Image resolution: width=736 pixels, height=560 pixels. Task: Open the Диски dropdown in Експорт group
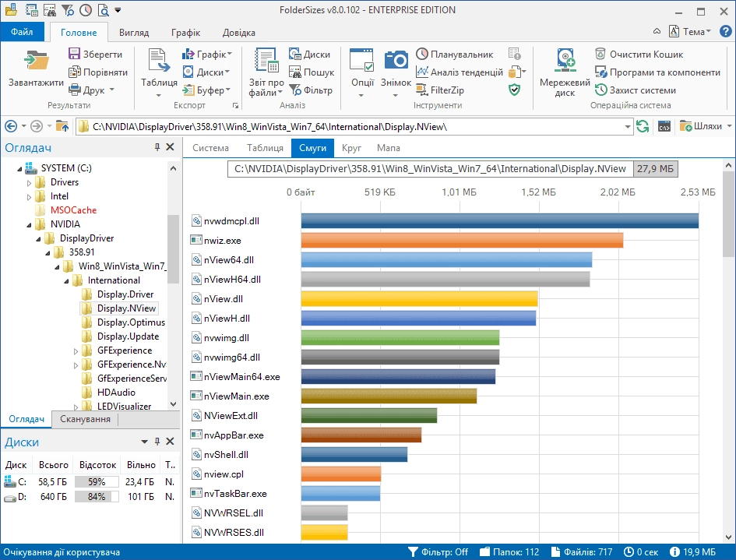point(227,72)
